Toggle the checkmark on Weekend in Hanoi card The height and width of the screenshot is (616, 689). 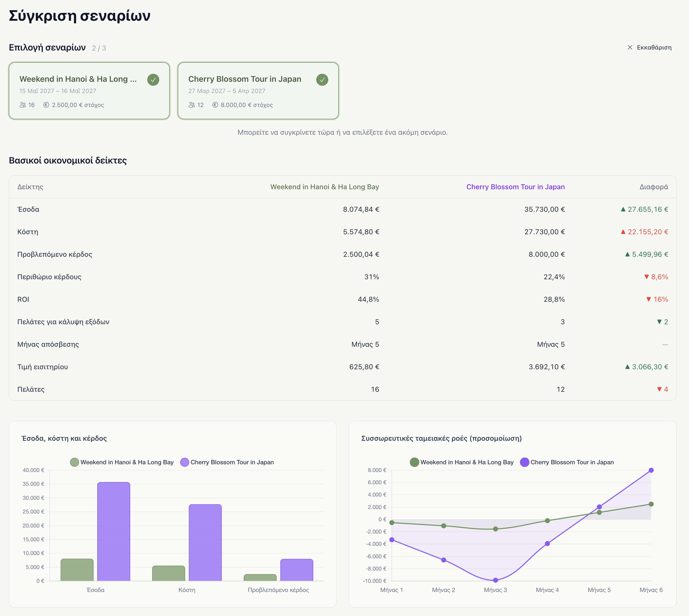point(153,80)
